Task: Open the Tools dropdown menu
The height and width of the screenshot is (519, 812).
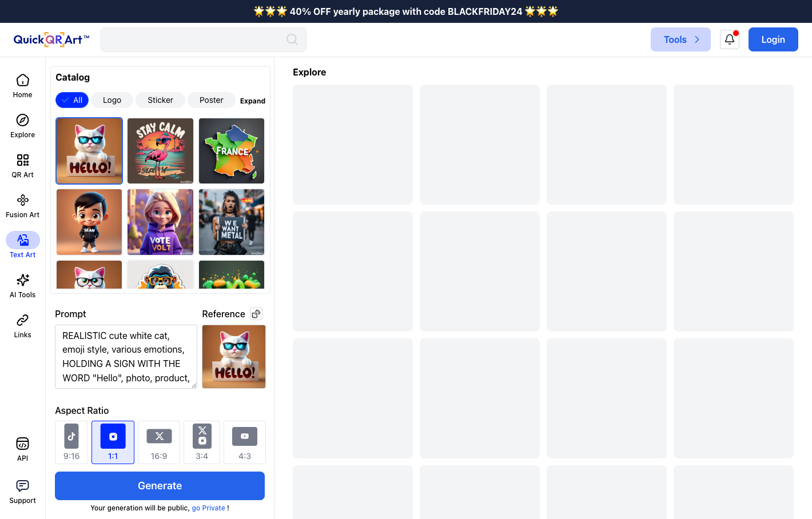Action: pyautogui.click(x=680, y=39)
